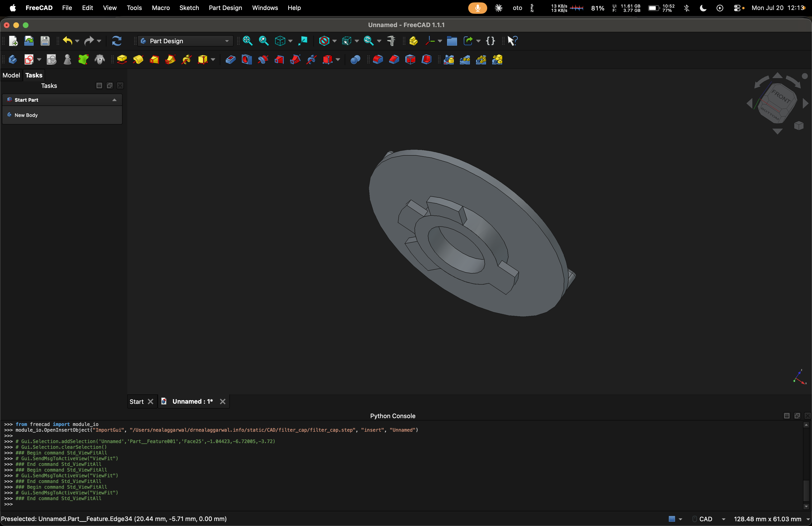Viewport: 812px width, 526px height.
Task: Open navigation cube mini-cube menu
Action: [799, 126]
